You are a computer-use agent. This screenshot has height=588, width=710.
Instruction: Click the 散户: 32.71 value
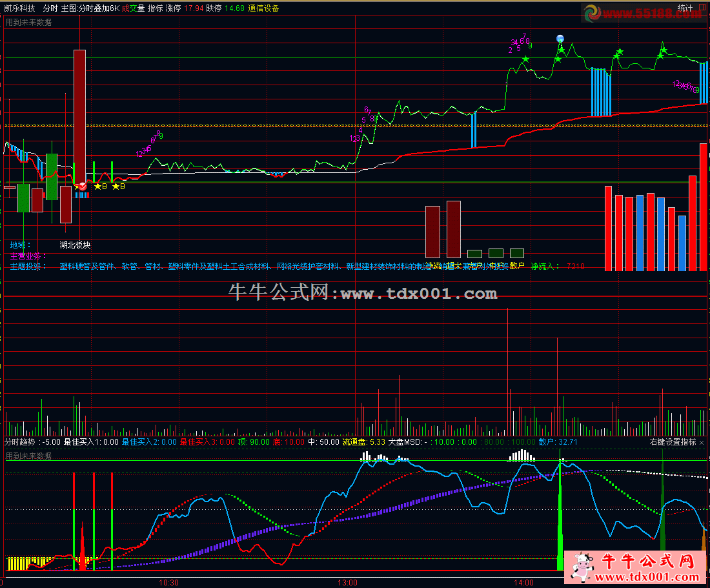pyautogui.click(x=558, y=441)
